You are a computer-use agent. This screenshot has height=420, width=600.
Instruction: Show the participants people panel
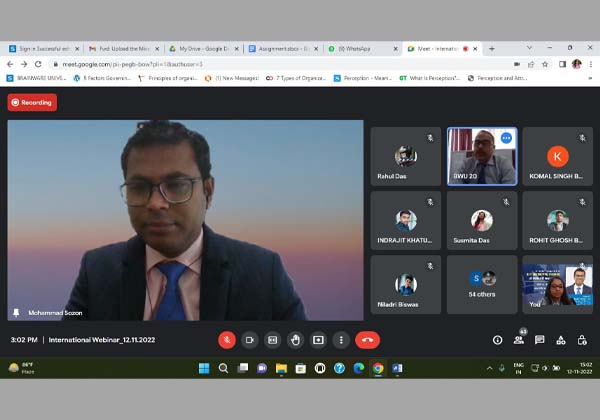pos(518,340)
